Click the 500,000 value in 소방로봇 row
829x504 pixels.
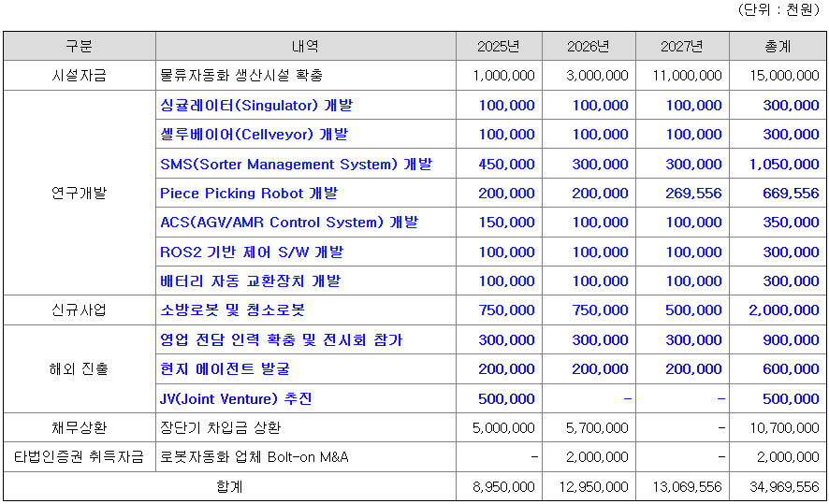pos(693,310)
